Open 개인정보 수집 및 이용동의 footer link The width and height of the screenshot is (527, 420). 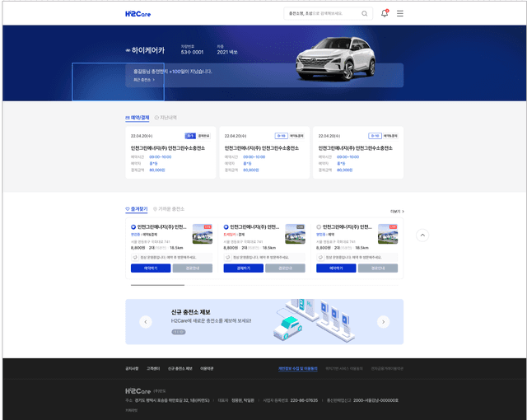(x=297, y=368)
